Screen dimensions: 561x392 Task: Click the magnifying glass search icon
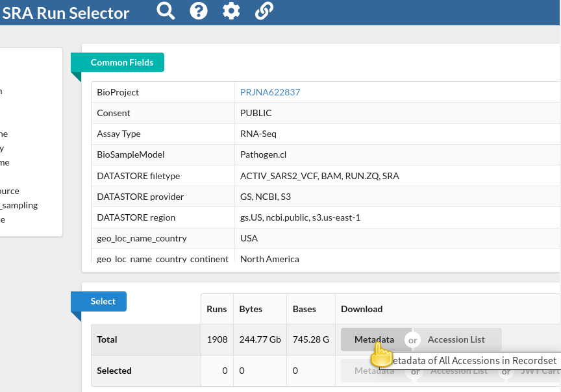166,11
